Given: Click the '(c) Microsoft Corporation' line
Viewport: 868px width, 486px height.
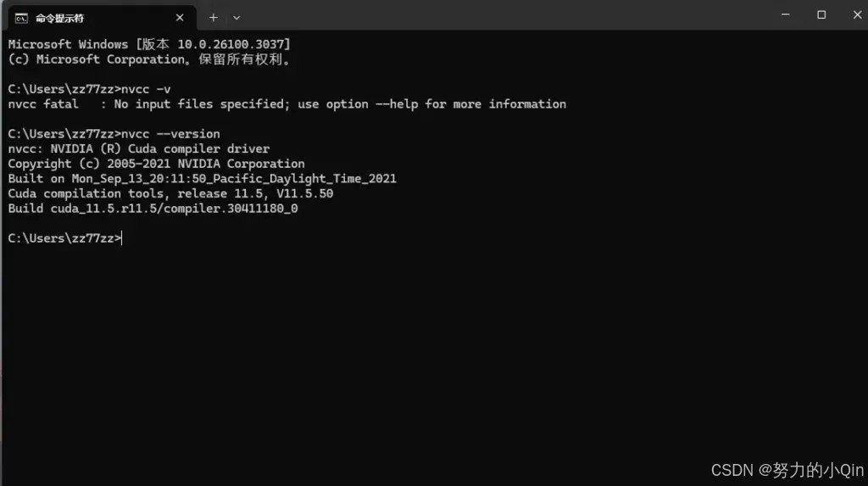Looking at the screenshot, I should 149,59.
